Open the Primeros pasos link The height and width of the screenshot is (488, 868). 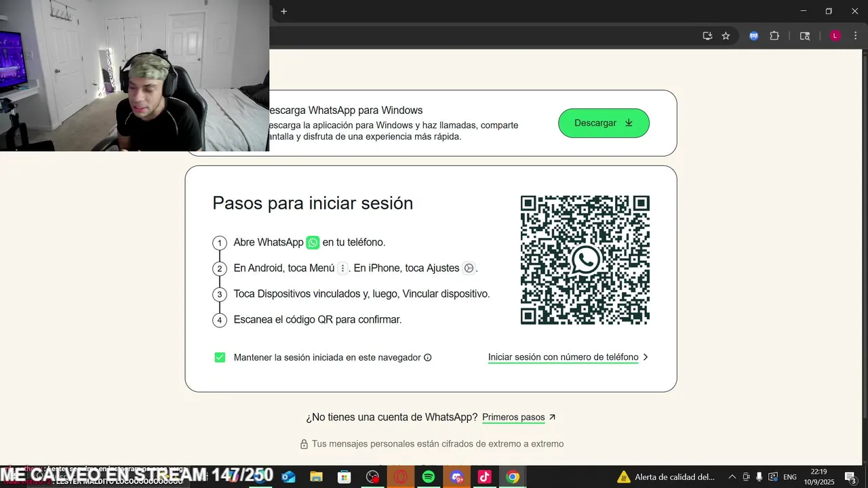click(513, 418)
